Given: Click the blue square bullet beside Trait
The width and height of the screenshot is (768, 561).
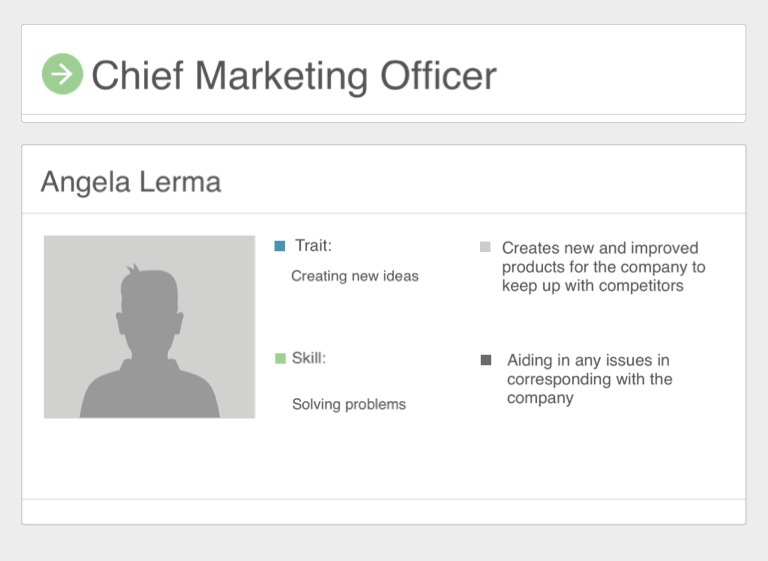Looking at the screenshot, I should (280, 246).
